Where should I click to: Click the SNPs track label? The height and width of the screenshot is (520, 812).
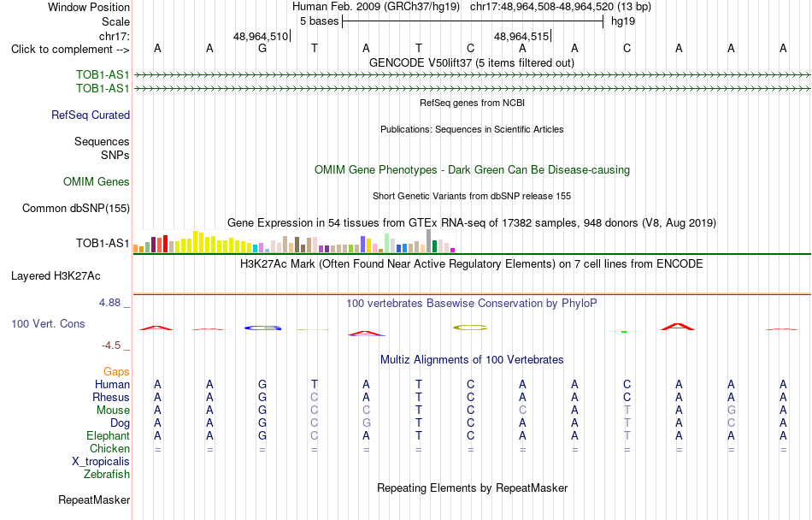115,155
